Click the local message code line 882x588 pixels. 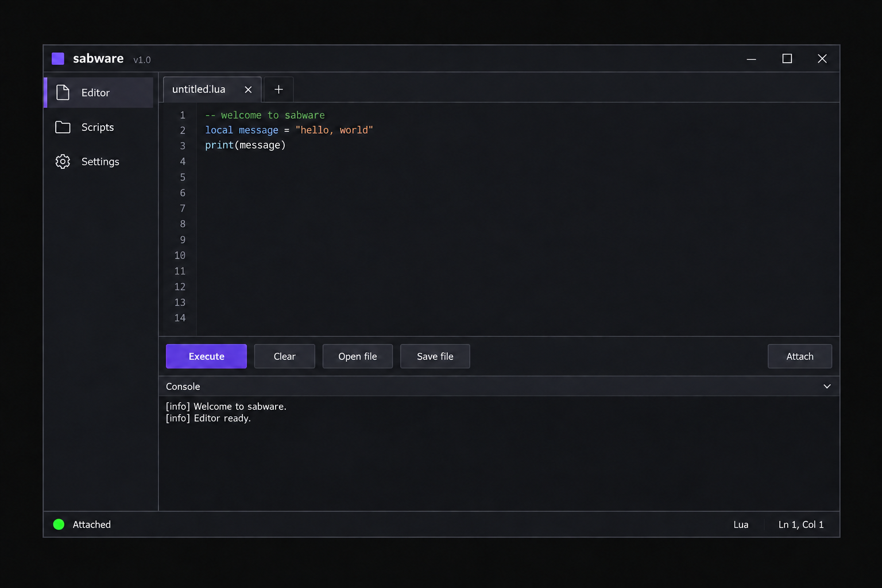[289, 130]
